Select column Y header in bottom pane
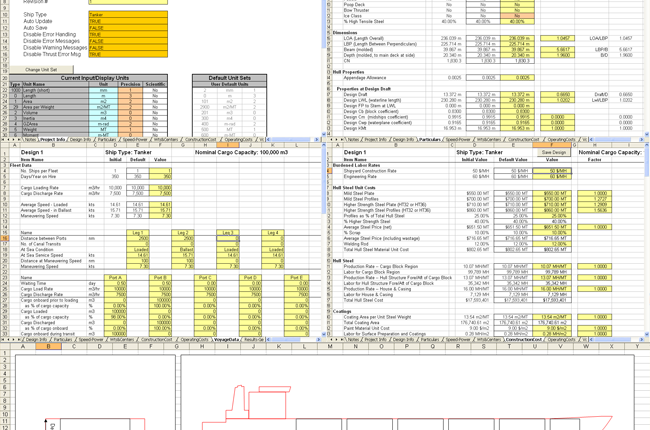Image resolution: width=650 pixels, height=430 pixels. click(637, 346)
